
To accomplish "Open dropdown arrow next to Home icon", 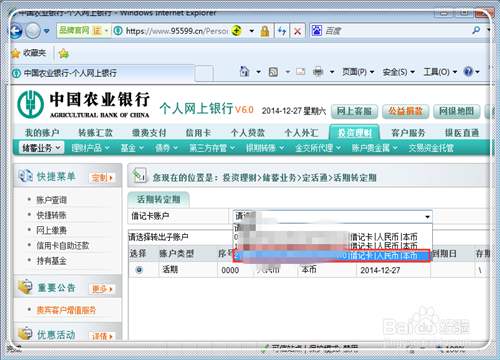I will pyautogui.click(x=258, y=72).
